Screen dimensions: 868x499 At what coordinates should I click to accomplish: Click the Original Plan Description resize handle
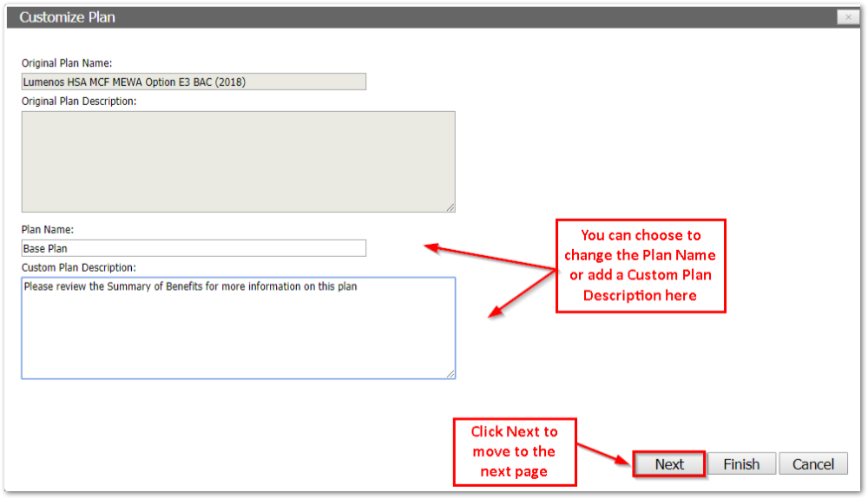(x=450, y=207)
